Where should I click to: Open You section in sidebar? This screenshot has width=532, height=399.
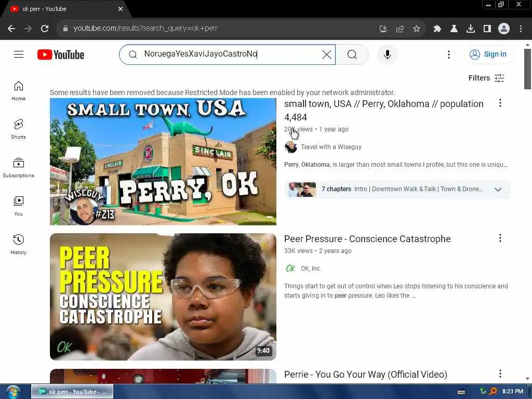(x=18, y=206)
